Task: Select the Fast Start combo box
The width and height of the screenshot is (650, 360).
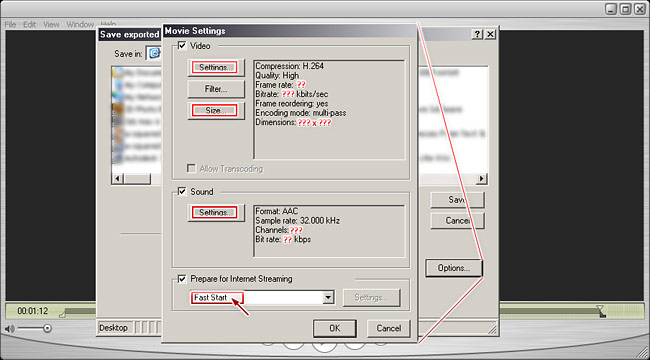Action: point(262,297)
